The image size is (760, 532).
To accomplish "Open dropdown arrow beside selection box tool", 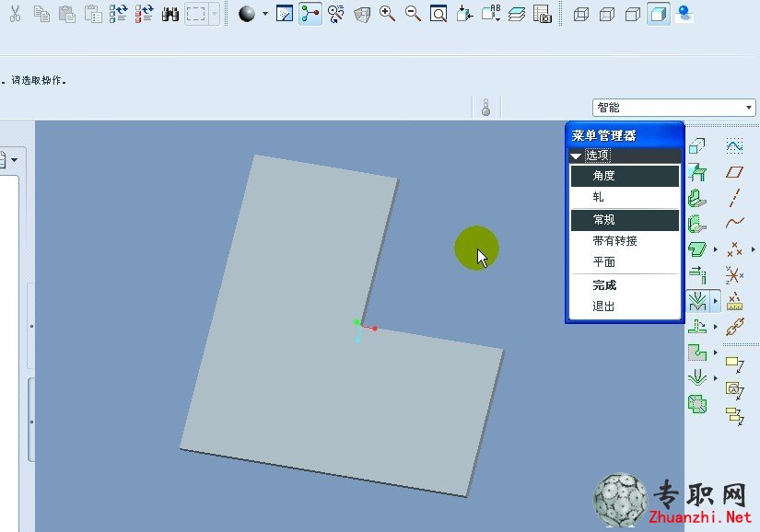I will (215, 14).
